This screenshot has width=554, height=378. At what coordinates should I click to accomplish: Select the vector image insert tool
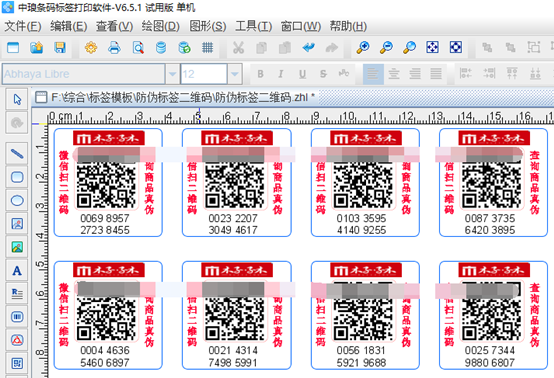(17, 224)
